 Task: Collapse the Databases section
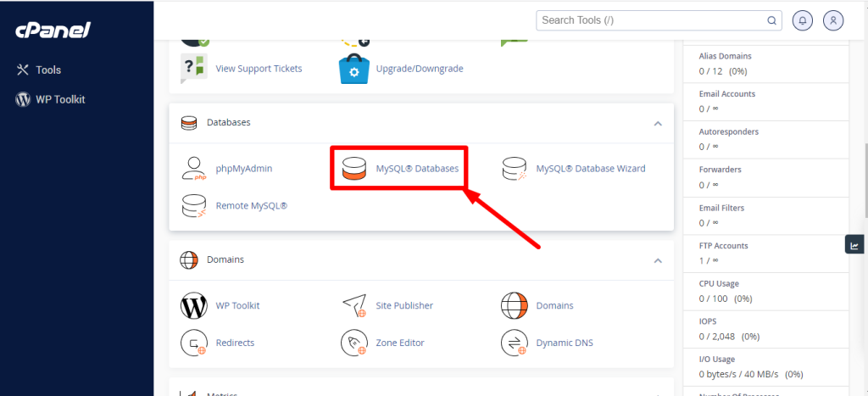coord(658,123)
